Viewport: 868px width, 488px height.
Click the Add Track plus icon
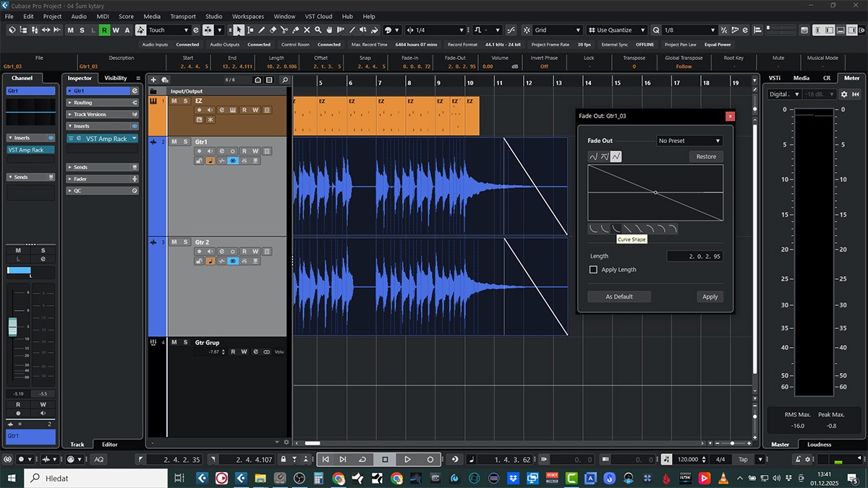tap(154, 80)
